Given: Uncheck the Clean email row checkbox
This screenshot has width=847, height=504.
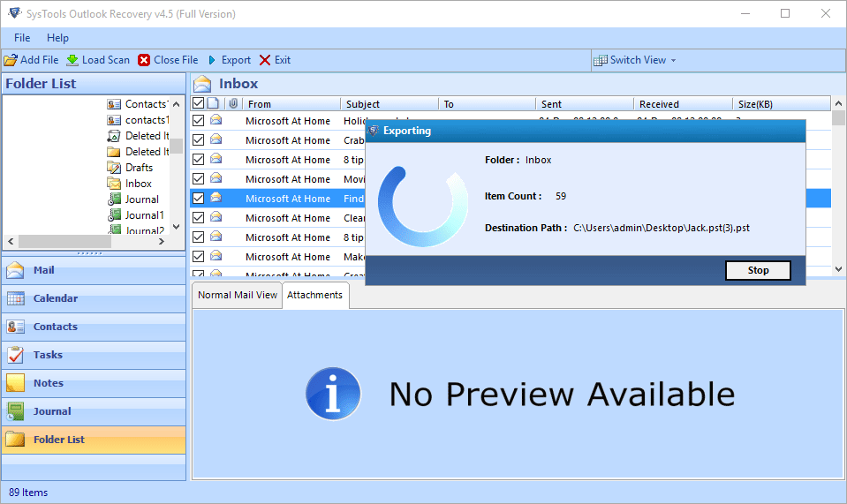Looking at the screenshot, I should pyautogui.click(x=198, y=217).
